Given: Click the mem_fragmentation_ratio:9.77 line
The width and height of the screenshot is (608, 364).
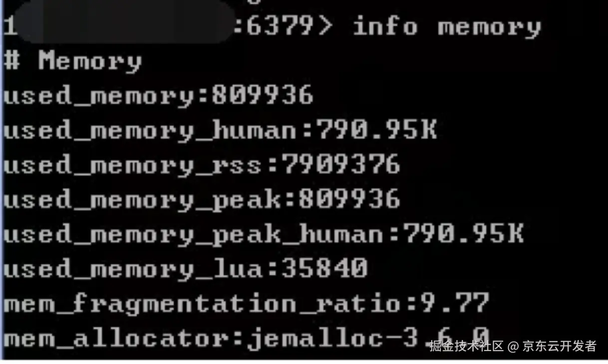Looking at the screenshot, I should pyautogui.click(x=246, y=304).
